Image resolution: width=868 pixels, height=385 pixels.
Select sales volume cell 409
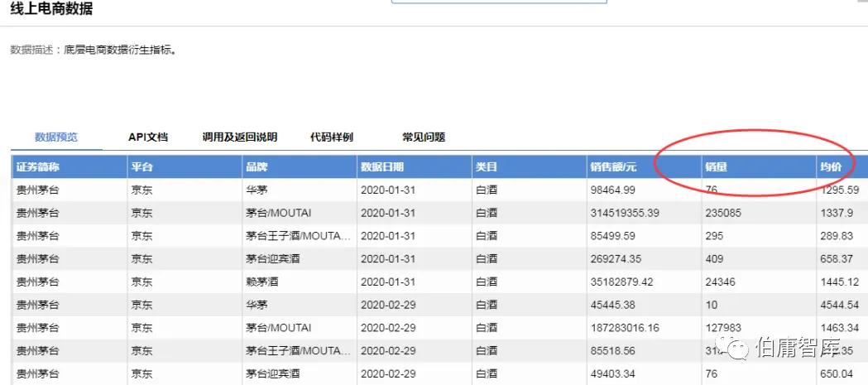[x=714, y=258]
